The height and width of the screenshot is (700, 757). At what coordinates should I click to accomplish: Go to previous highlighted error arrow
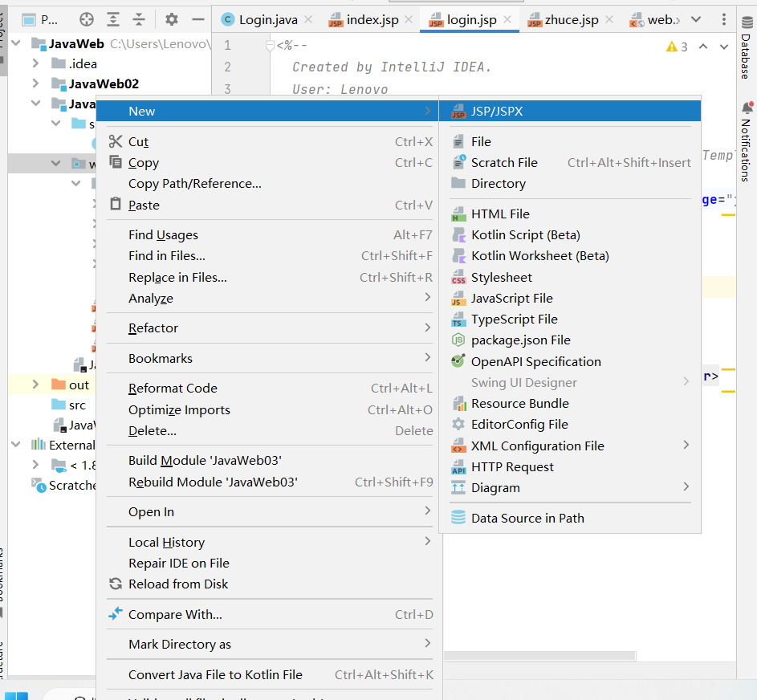703,47
